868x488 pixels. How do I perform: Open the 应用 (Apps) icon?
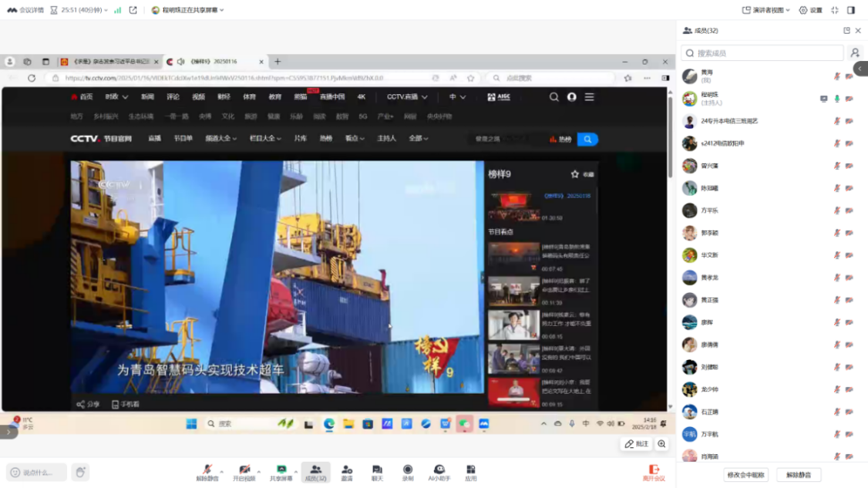(x=470, y=472)
